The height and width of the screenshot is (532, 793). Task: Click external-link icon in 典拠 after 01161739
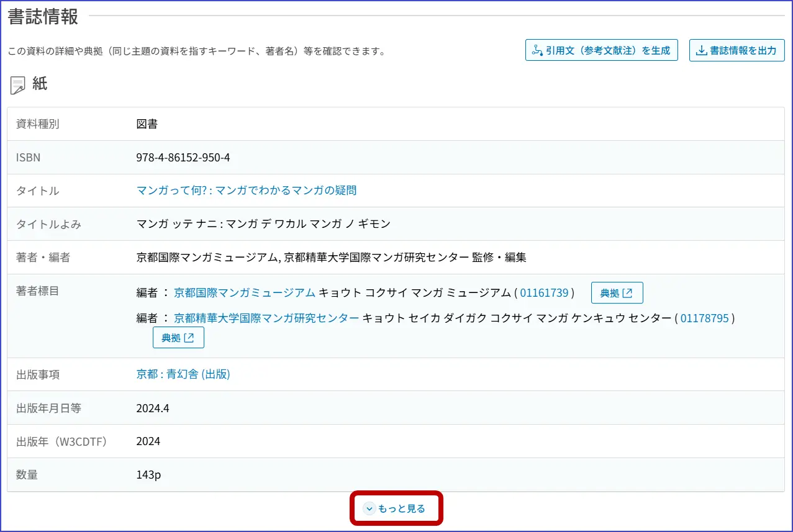tap(628, 293)
